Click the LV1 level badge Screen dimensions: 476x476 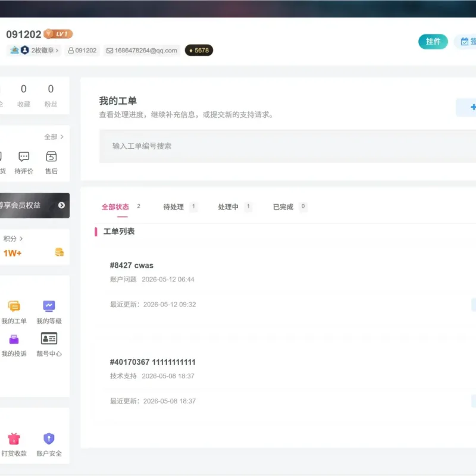(x=58, y=34)
